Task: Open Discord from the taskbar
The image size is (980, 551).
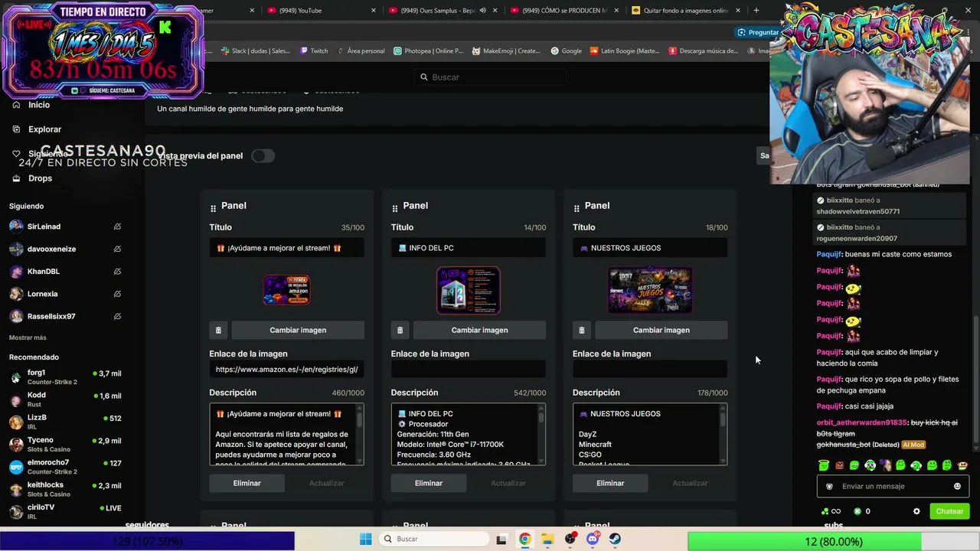Action: click(593, 540)
